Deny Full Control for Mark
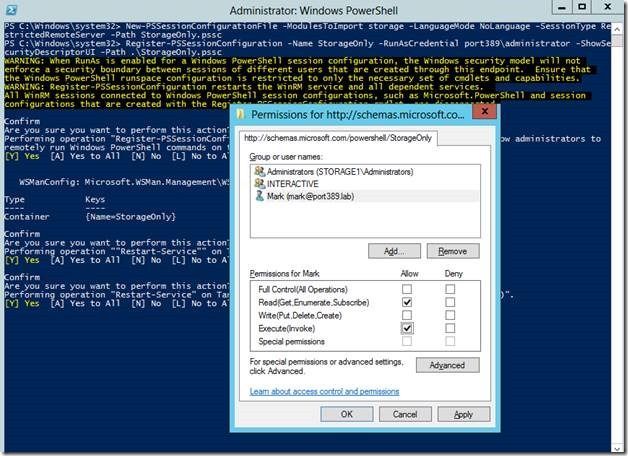The height and width of the screenshot is (456, 628). pyautogui.click(x=450, y=289)
